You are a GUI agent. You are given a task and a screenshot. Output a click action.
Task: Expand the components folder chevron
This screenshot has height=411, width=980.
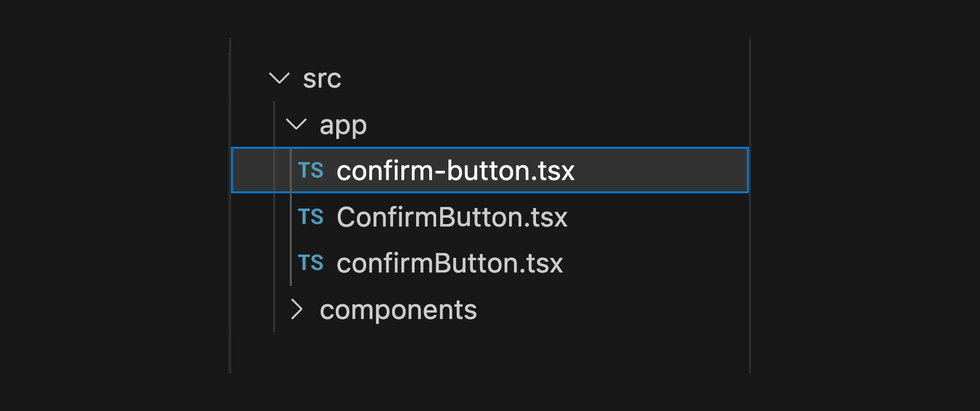coord(297,309)
